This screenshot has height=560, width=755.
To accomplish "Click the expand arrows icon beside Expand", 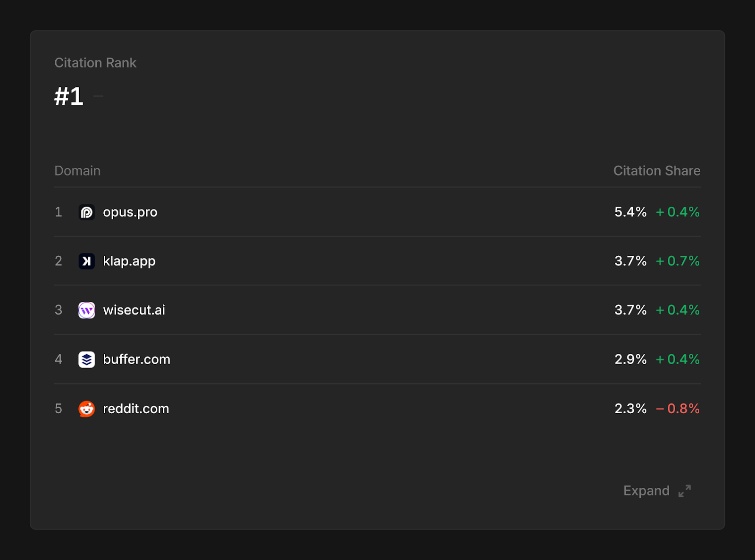I will [685, 491].
